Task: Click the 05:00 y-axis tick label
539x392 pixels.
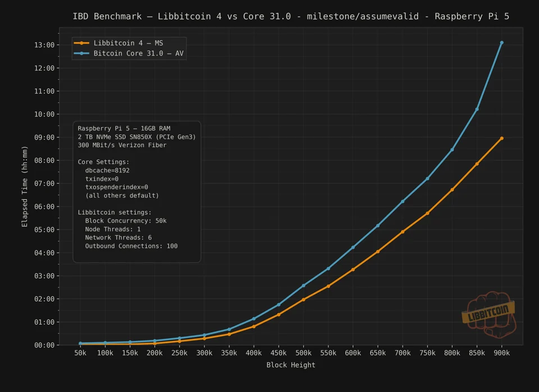Action: tap(44, 230)
